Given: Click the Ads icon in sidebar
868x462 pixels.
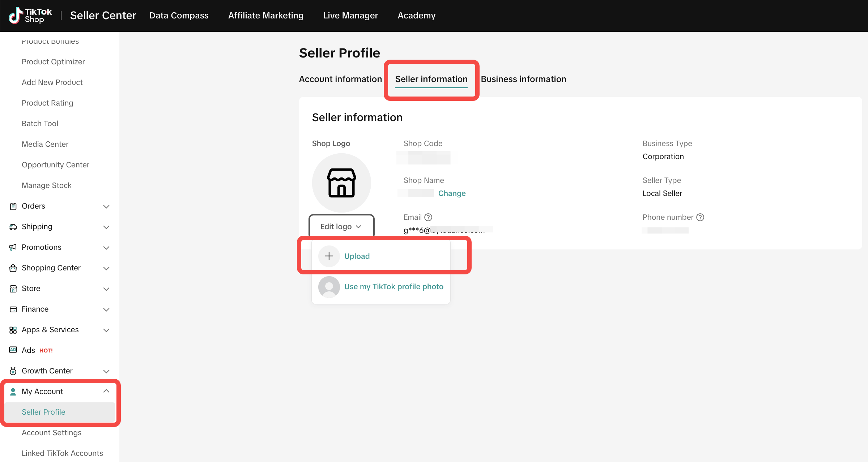Looking at the screenshot, I should pos(13,350).
